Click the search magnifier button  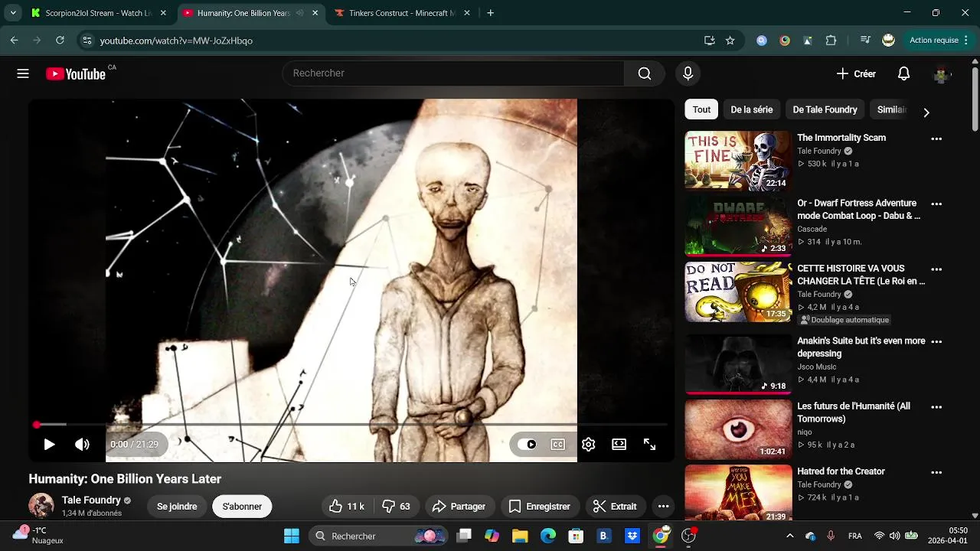pos(645,73)
